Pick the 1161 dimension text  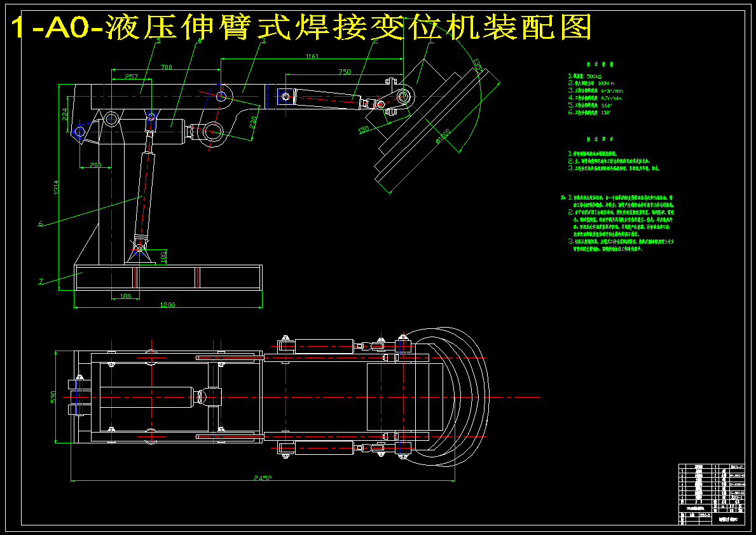coord(312,57)
